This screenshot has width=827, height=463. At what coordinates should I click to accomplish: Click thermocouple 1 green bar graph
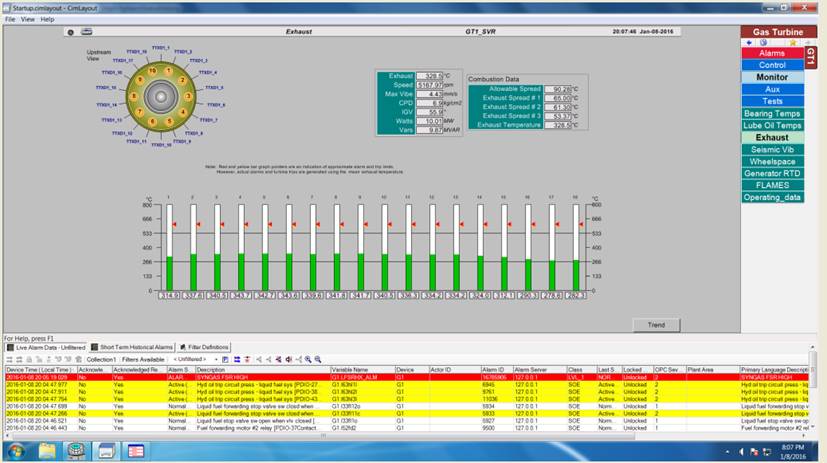(169, 274)
